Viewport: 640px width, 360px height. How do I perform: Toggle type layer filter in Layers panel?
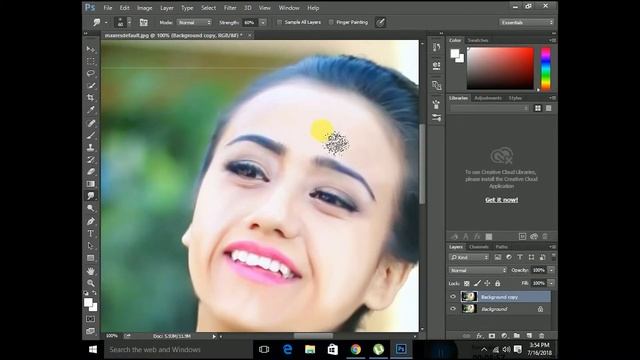[x=520, y=257]
